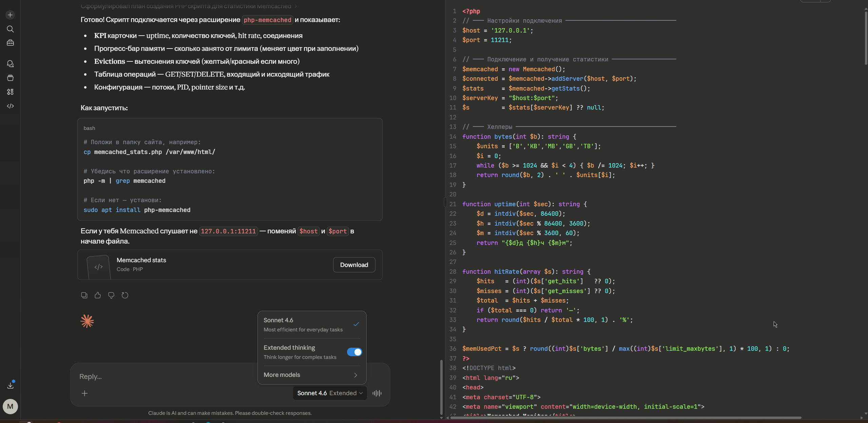This screenshot has width=868, height=423.
Task: Open the chats icon in the sidebar
Action: (10, 64)
